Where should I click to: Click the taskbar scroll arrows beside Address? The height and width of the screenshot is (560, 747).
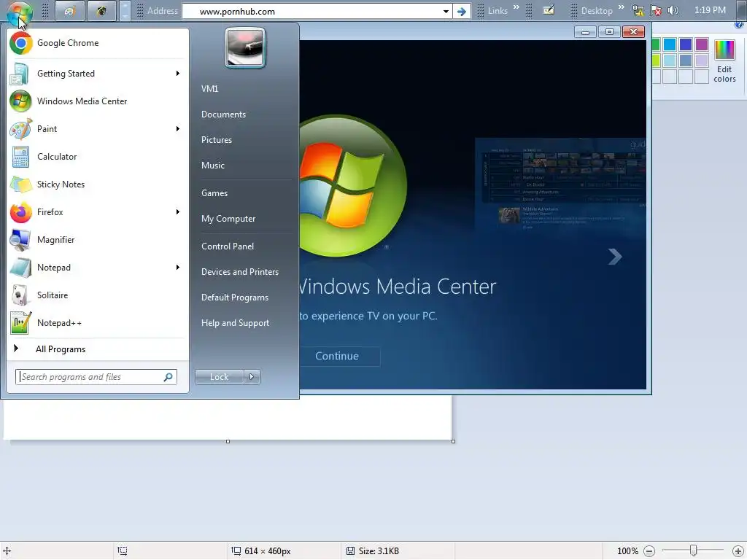(124, 11)
